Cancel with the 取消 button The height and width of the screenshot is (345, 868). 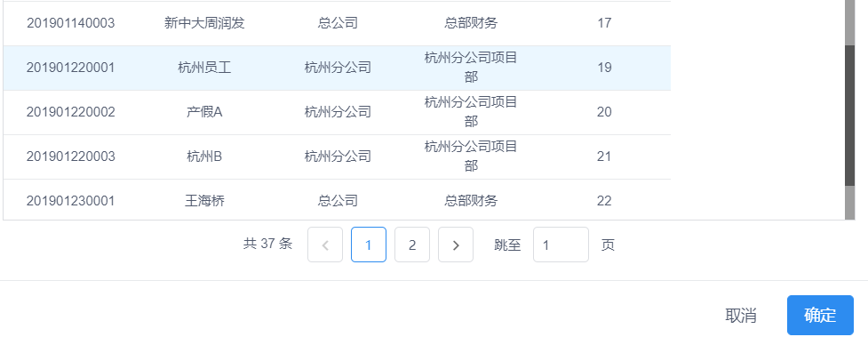741,315
